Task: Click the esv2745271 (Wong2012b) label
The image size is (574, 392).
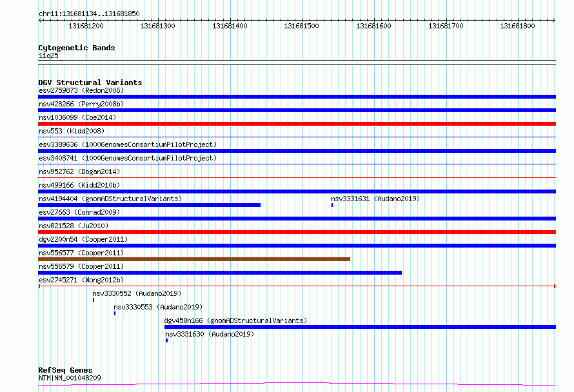Action: [x=81, y=280]
